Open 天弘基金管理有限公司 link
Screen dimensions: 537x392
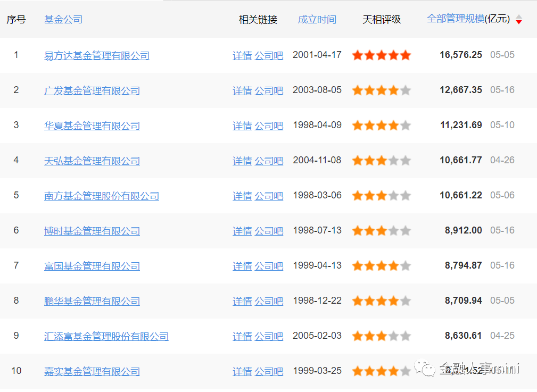pyautogui.click(x=92, y=161)
